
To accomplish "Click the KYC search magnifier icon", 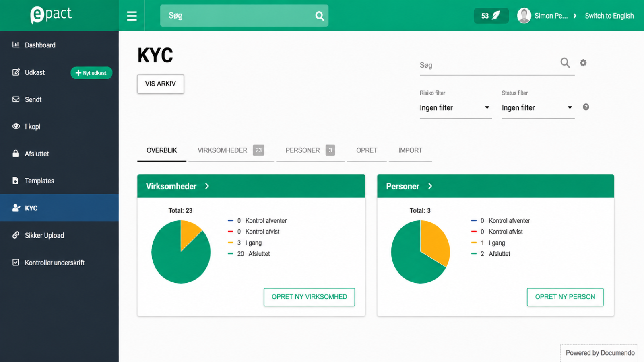I will click(x=565, y=63).
